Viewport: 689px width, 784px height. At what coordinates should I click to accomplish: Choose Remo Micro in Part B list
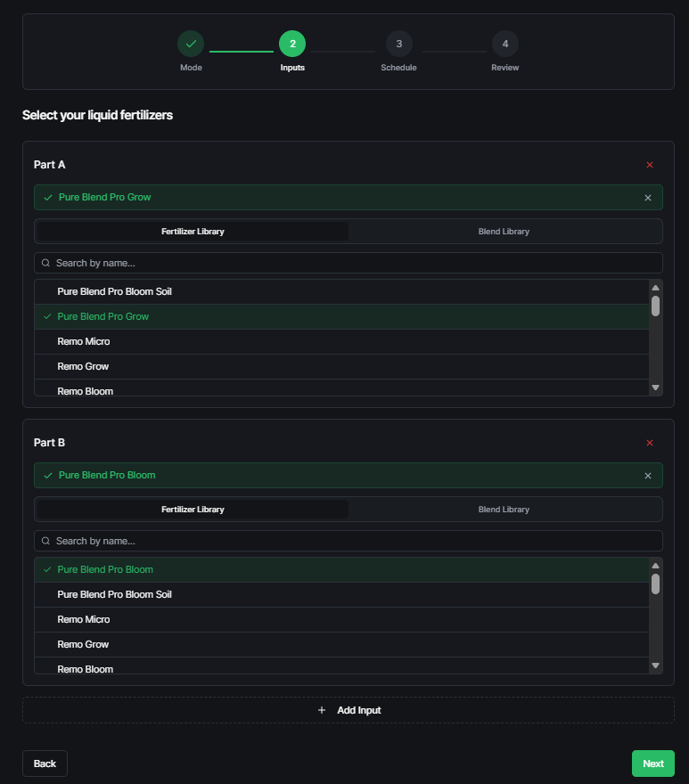pos(341,620)
